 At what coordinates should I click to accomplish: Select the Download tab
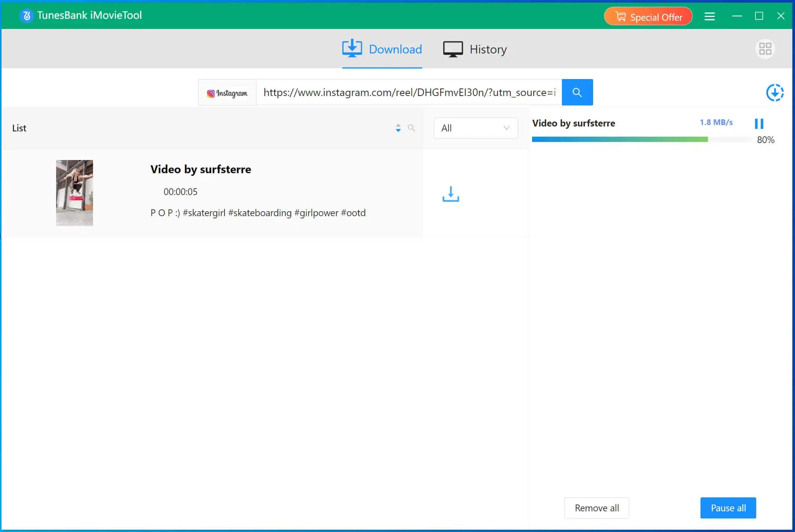382,49
